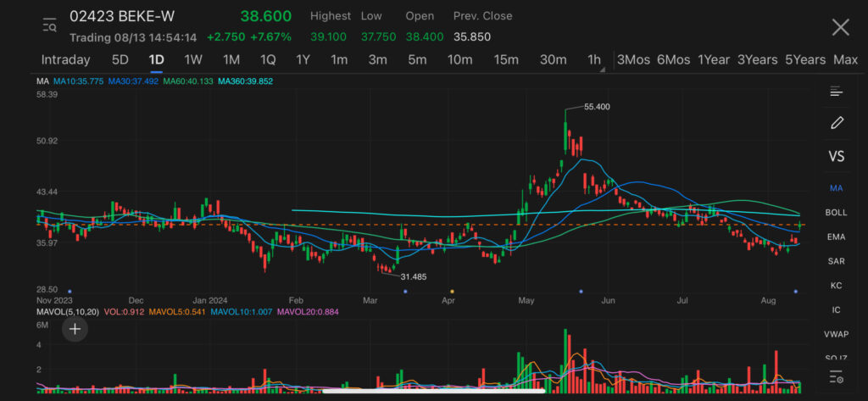
Task: Enable the EMA indicator
Action: coord(837,237)
